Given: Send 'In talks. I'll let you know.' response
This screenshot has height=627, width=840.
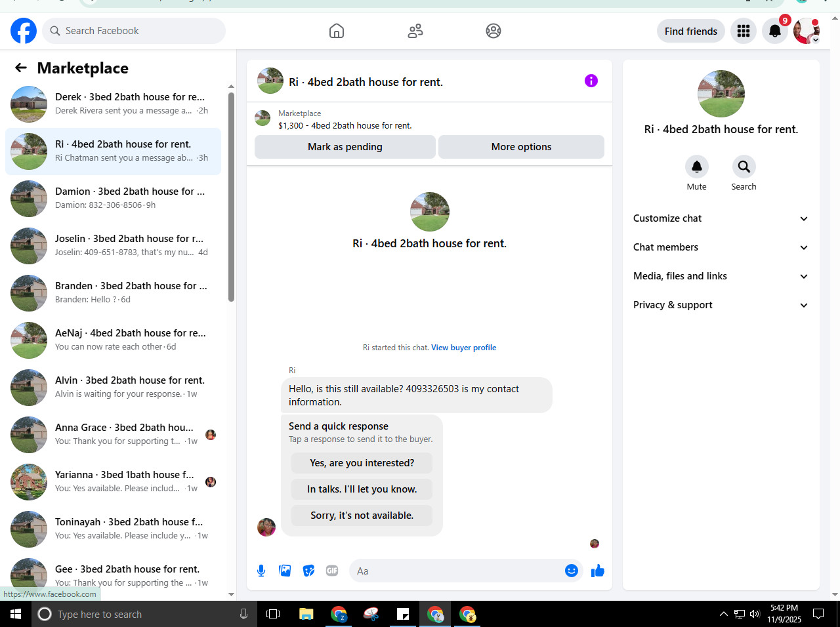Looking at the screenshot, I should [x=362, y=489].
